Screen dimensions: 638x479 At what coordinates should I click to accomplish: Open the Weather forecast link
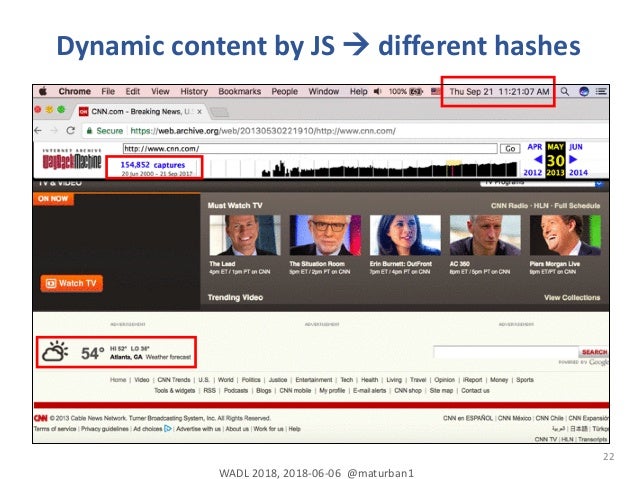click(x=168, y=357)
